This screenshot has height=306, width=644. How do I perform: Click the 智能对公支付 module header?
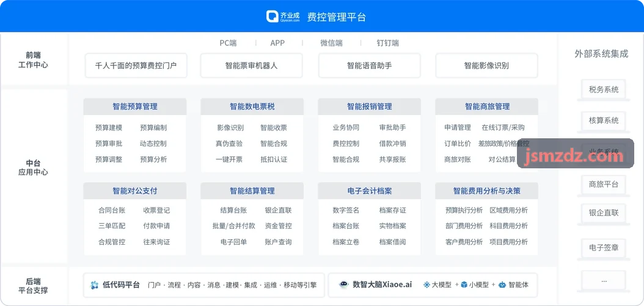click(x=134, y=191)
